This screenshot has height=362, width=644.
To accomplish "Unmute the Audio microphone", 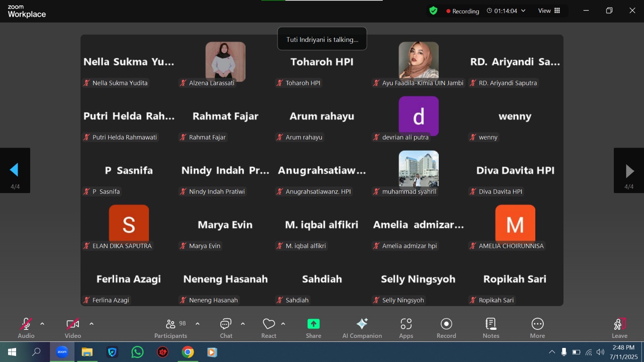I will point(26,329).
